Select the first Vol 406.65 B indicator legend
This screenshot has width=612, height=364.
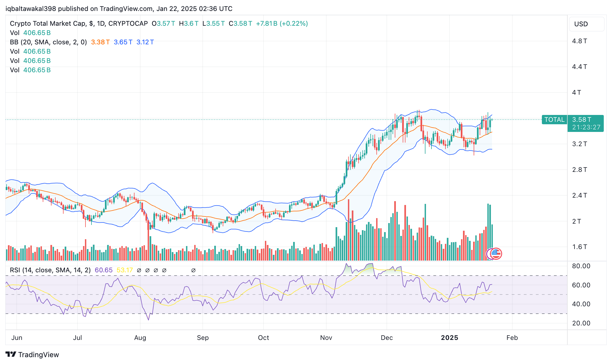click(30, 33)
